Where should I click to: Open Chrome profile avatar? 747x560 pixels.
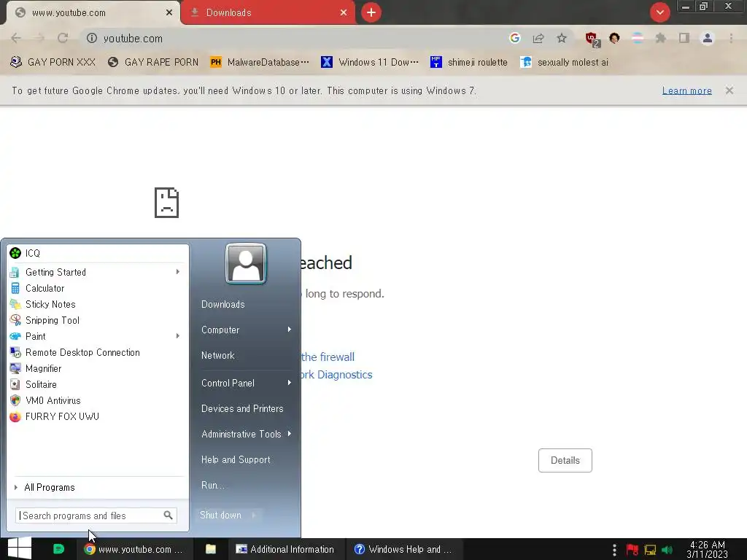[708, 38]
